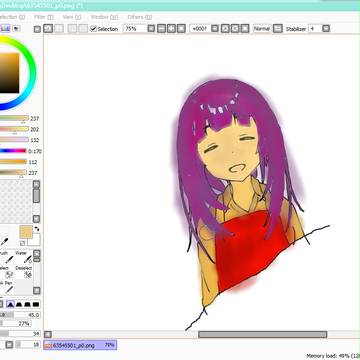The width and height of the screenshot is (360, 360).
Task: Open the Filter menu
Action: coord(44,17)
